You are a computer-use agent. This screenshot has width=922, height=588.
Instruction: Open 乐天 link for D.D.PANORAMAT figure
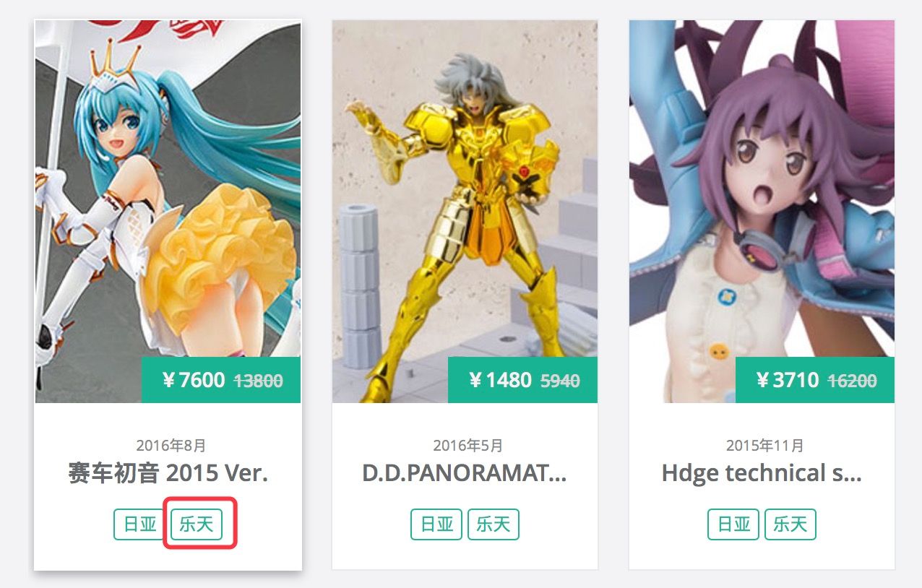tap(494, 524)
